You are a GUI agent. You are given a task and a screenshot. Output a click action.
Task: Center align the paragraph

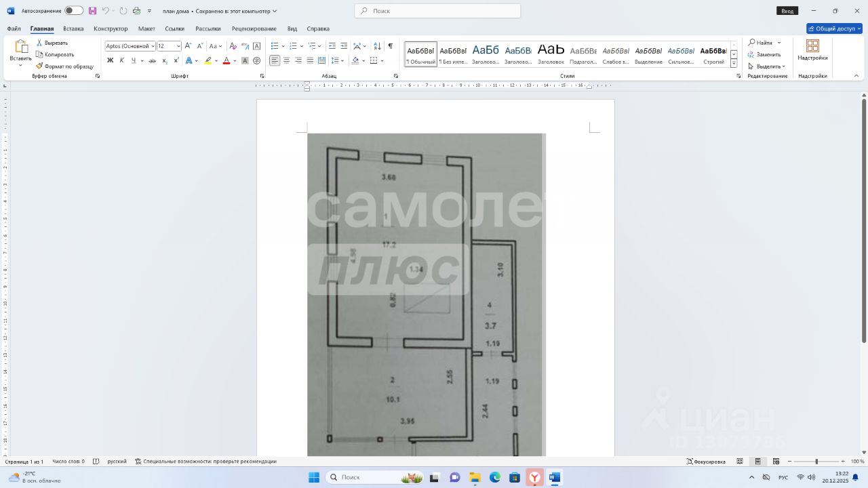tap(286, 60)
